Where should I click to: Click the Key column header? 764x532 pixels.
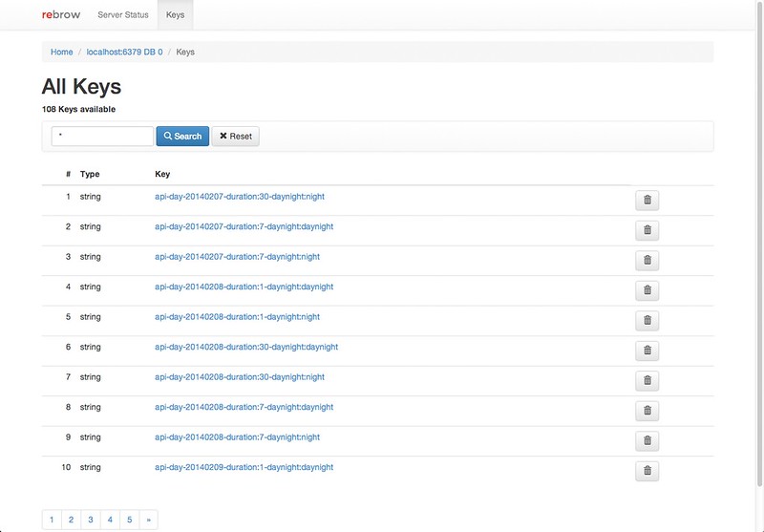click(162, 174)
